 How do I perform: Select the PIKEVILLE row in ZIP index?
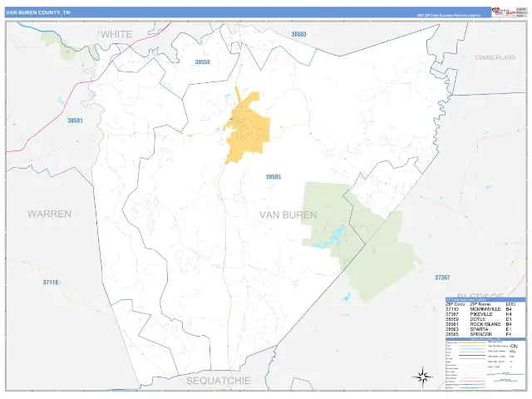(480, 314)
